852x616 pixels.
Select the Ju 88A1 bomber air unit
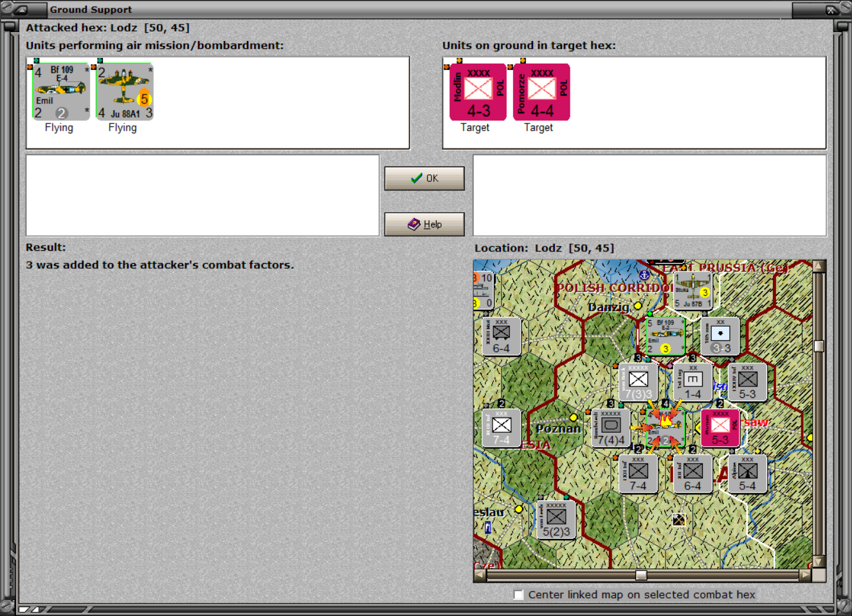[x=125, y=92]
